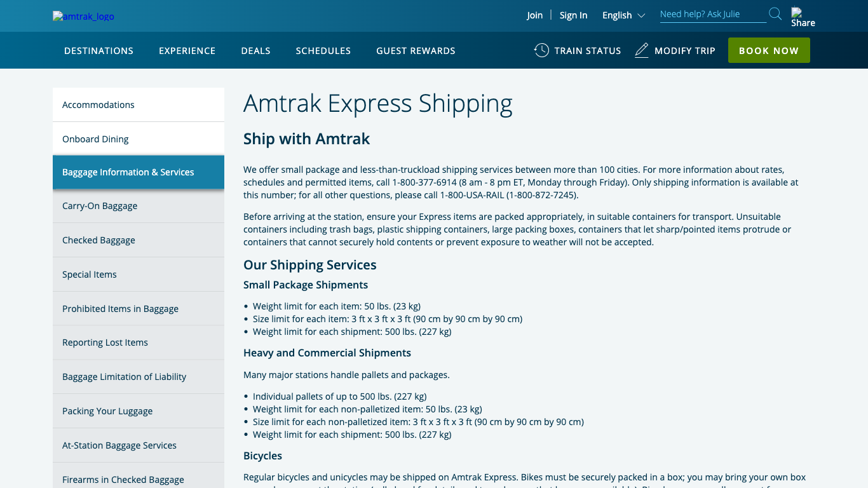Click the Bicycles heading
This screenshot has height=488, width=868.
click(262, 456)
